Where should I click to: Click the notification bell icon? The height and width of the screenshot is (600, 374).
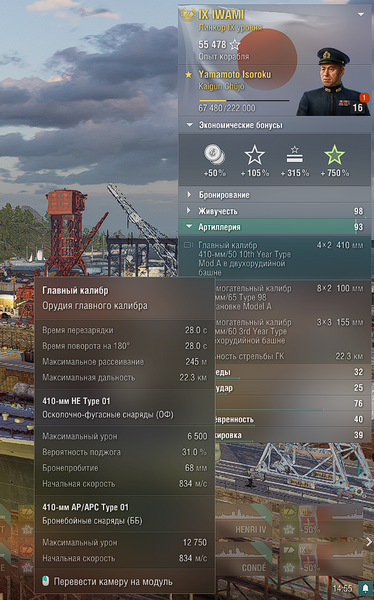point(365,588)
